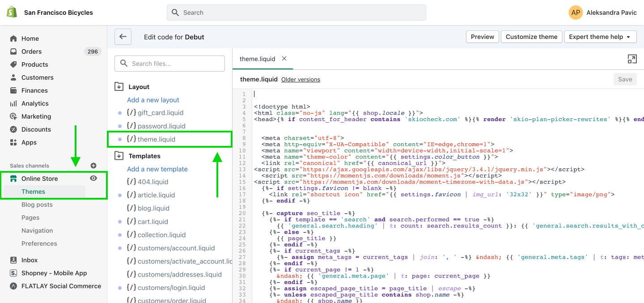This screenshot has height=303, width=644.
Task: Click the magnifier in Search files box
Action: pos(123,64)
